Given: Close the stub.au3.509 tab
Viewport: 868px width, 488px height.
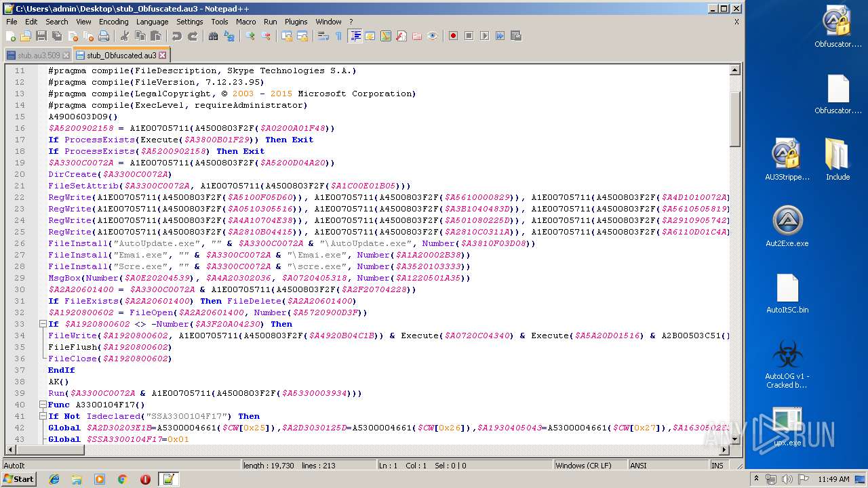Looking at the screenshot, I should [x=66, y=56].
